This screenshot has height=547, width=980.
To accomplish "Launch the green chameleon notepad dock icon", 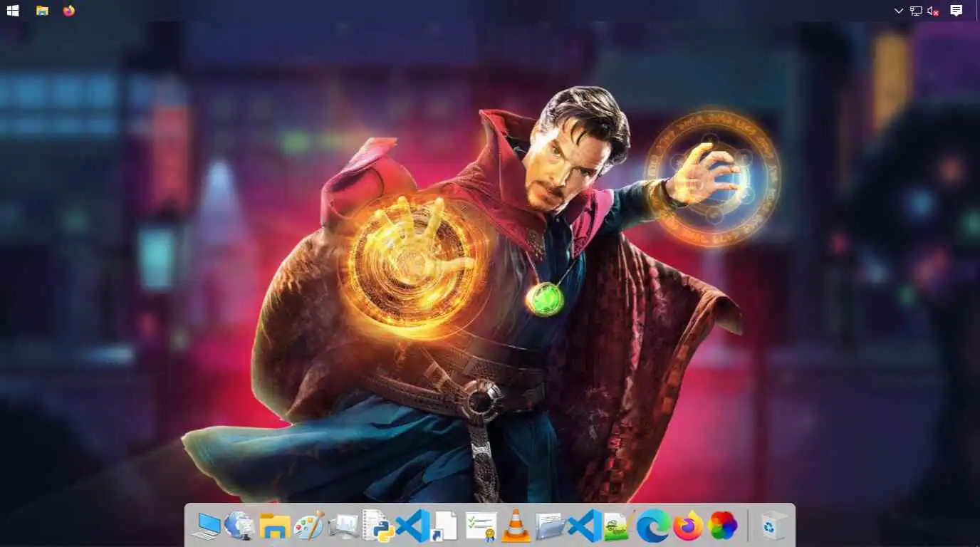I will 619,526.
